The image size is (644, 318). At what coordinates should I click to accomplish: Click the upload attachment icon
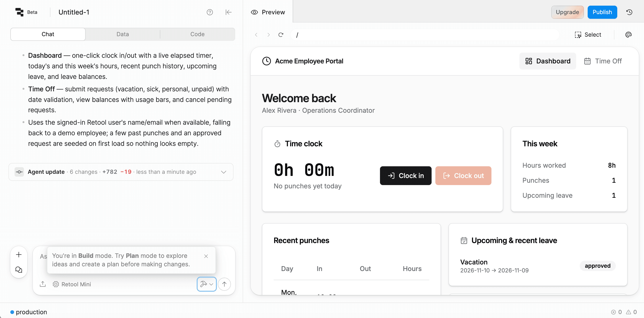point(43,284)
